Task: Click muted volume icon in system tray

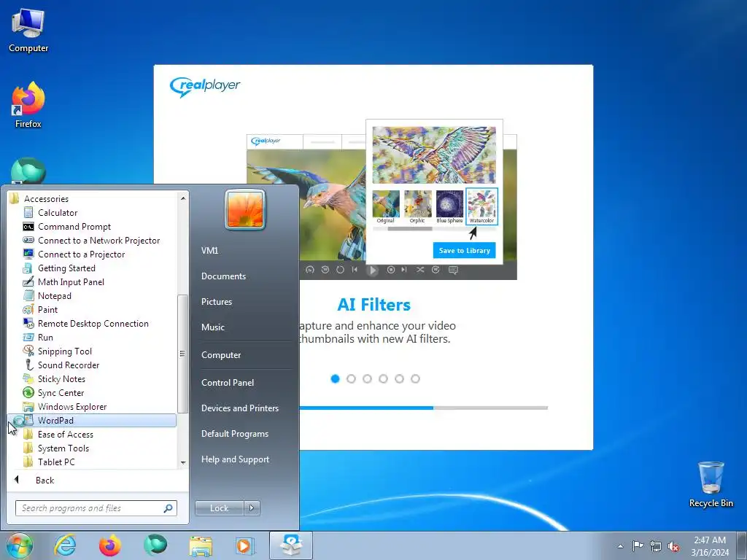Action: click(673, 546)
